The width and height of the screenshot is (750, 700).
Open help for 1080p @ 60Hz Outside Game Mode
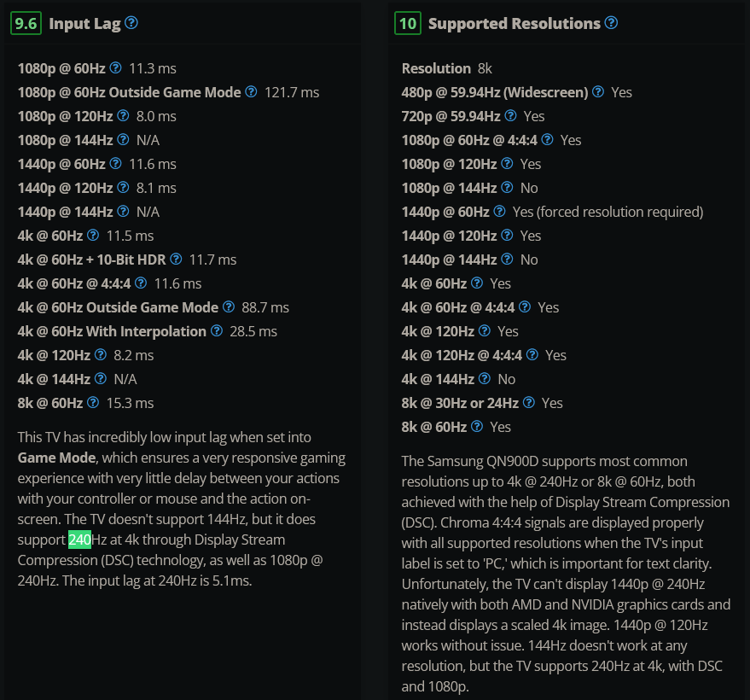251,91
